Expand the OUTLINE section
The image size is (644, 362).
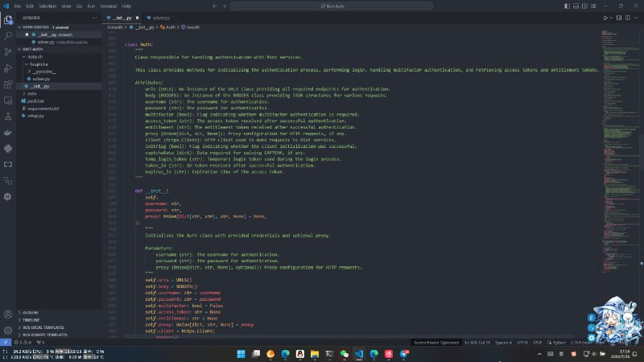(31, 312)
